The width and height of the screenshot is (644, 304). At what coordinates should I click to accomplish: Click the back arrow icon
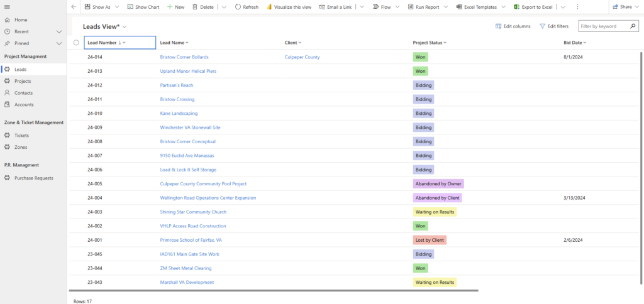(x=74, y=7)
